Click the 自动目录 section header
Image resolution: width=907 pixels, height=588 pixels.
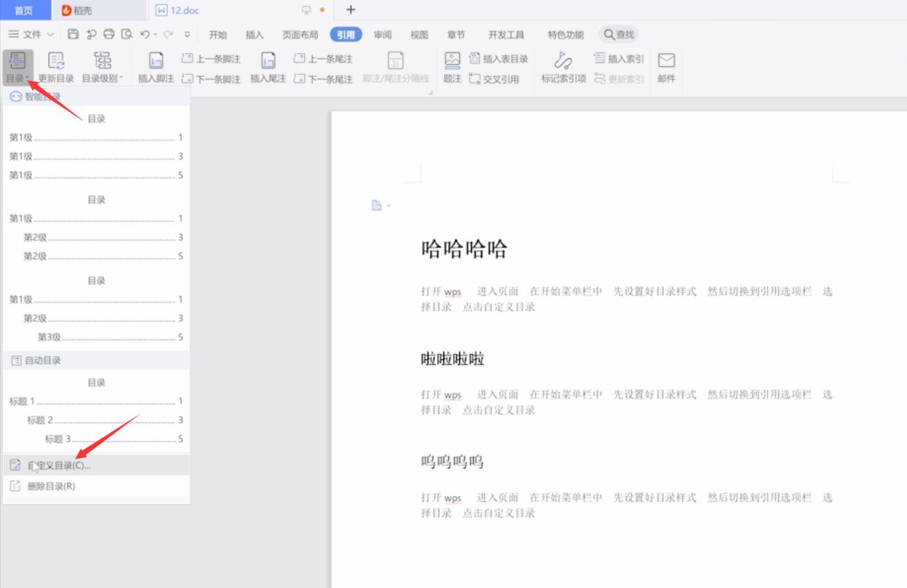click(x=96, y=360)
